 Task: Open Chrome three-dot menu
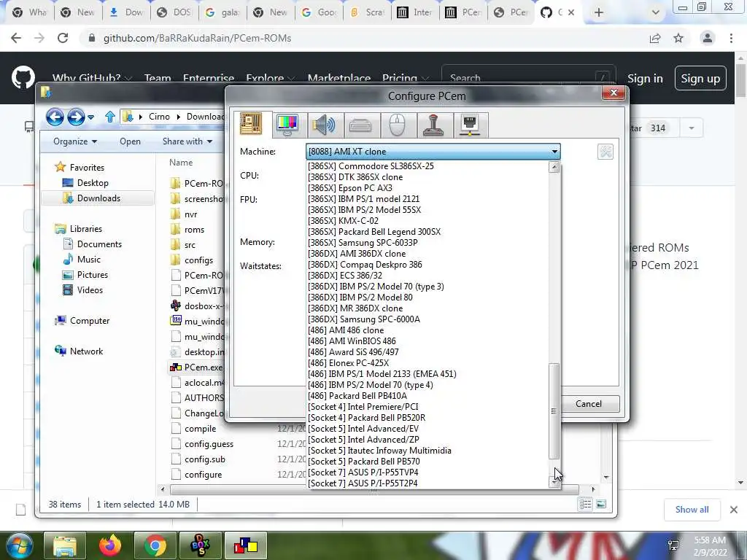731,38
